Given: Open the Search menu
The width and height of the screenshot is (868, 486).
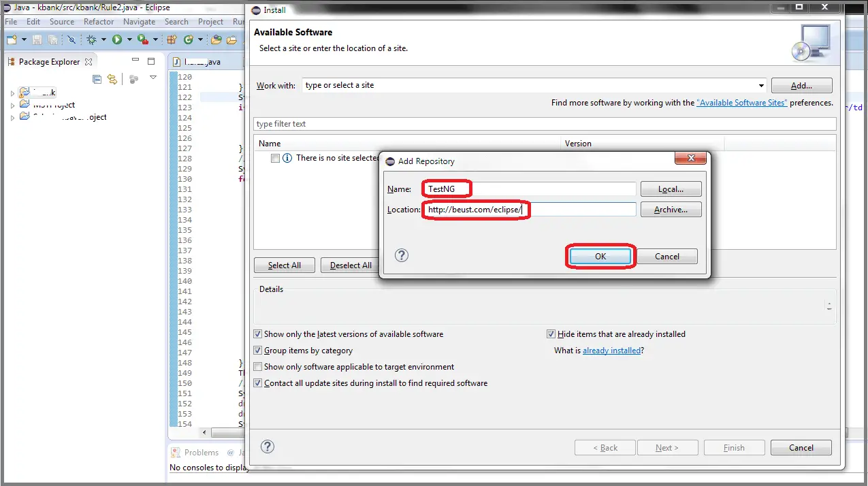Looking at the screenshot, I should pyautogui.click(x=176, y=22).
